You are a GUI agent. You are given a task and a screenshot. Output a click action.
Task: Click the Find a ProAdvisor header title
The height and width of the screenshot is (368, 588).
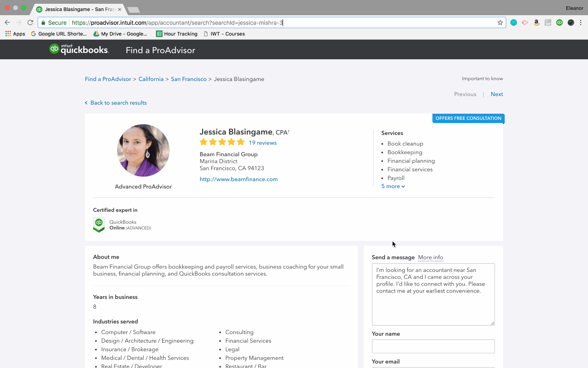160,50
